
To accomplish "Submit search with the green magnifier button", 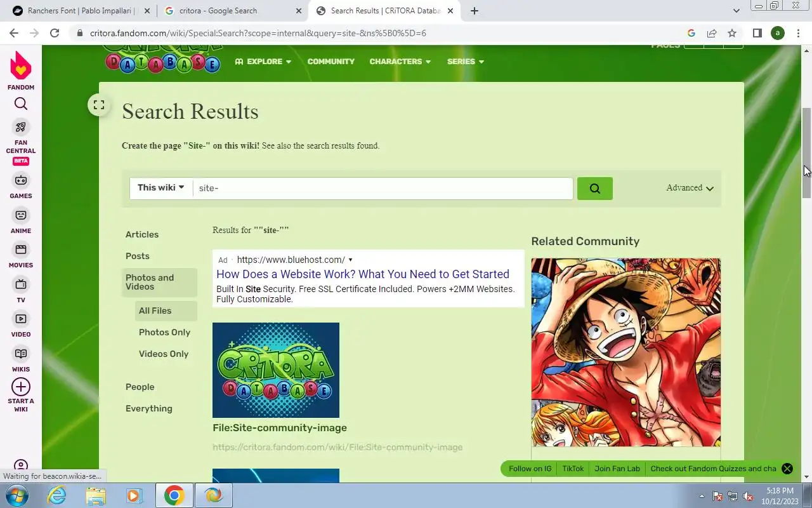I will (x=595, y=189).
